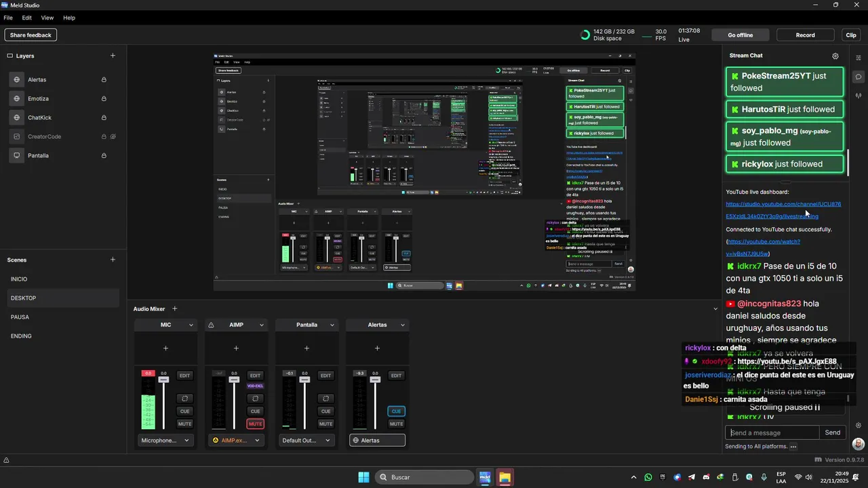The image size is (868, 488).
Task: Toggle lock on the Emotiza layer
Action: [x=104, y=98]
